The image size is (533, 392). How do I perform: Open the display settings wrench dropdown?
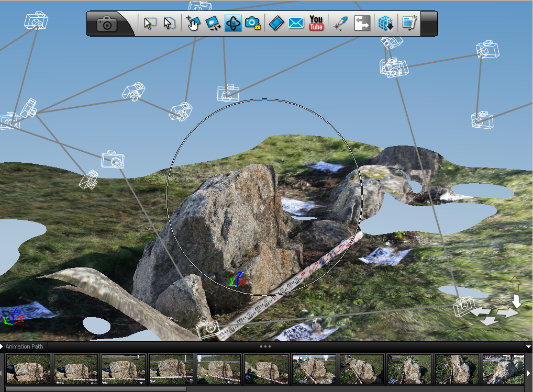(409, 24)
